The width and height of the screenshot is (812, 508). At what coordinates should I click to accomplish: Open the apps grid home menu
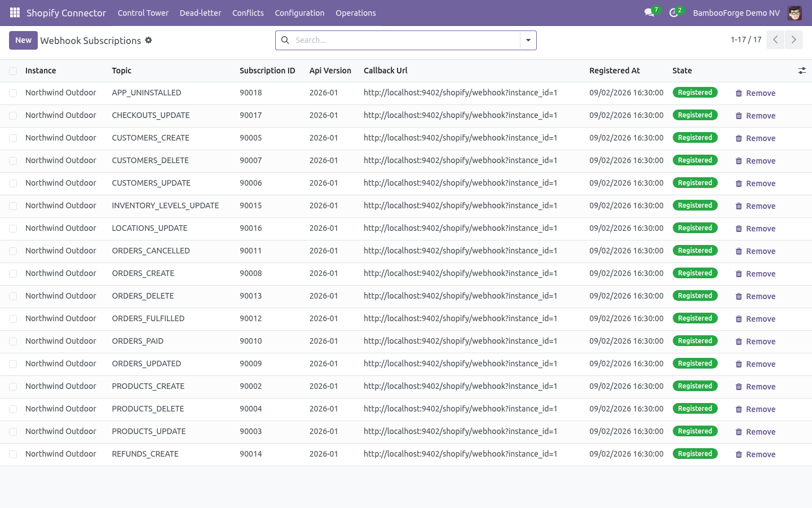pos(15,12)
